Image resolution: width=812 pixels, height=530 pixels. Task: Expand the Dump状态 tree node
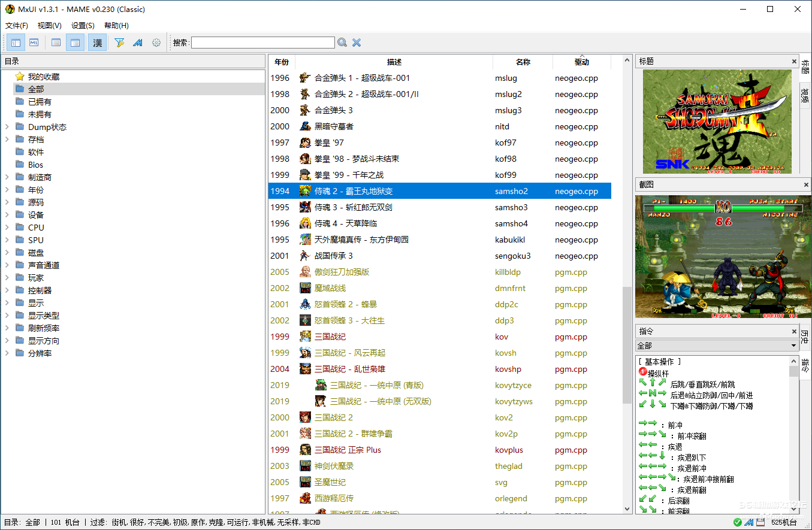point(6,126)
